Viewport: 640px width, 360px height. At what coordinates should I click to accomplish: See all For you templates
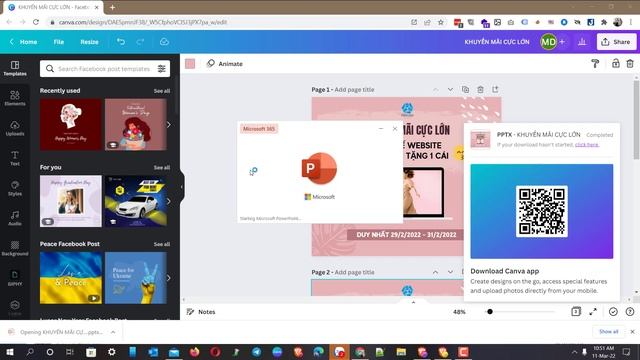(162, 167)
